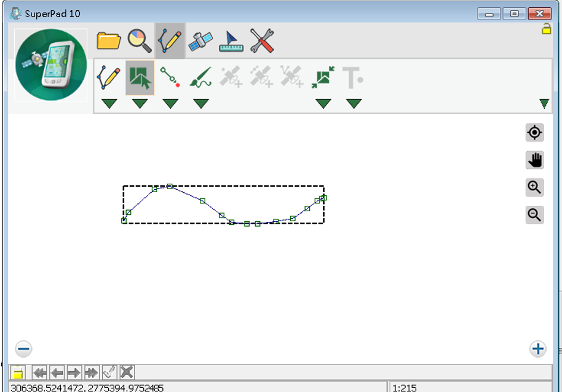
Task: Click the coordinates readout 306368.5241472, 2775394.9752485
Action: 87,388
